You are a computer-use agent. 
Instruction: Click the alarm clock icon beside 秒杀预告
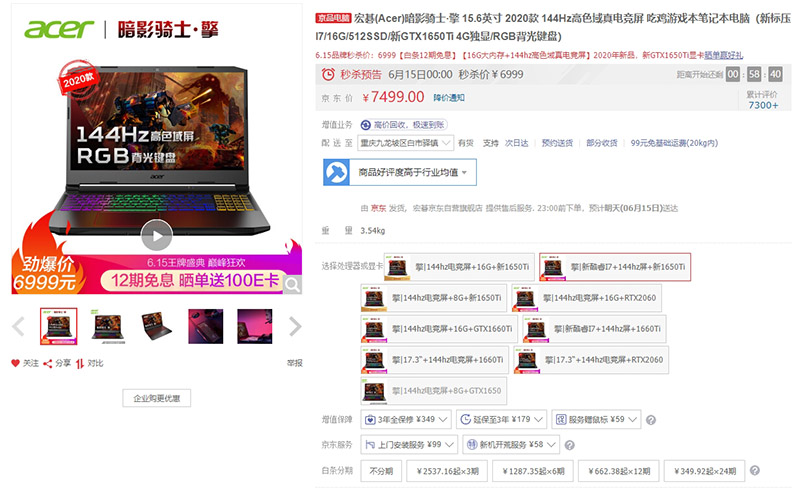(x=328, y=75)
